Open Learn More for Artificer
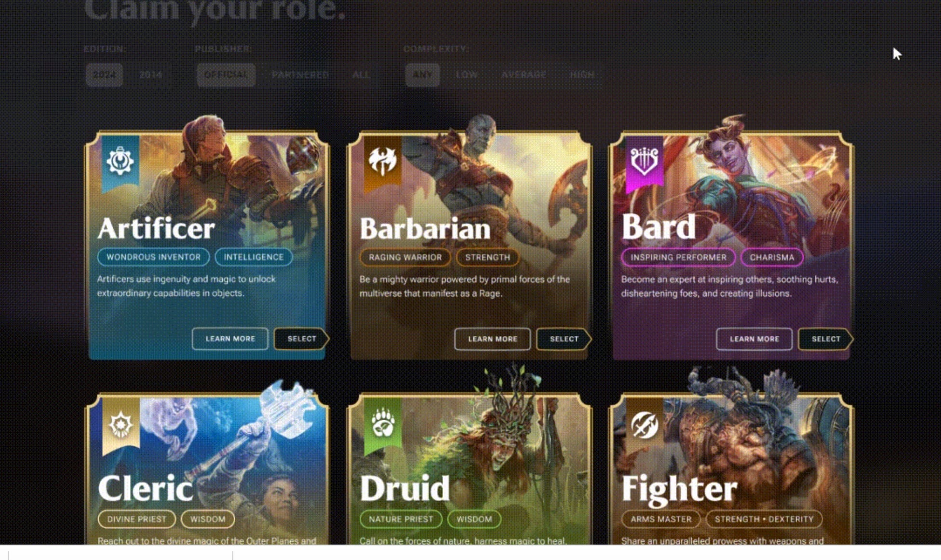Image resolution: width=941 pixels, height=560 pixels. (230, 339)
